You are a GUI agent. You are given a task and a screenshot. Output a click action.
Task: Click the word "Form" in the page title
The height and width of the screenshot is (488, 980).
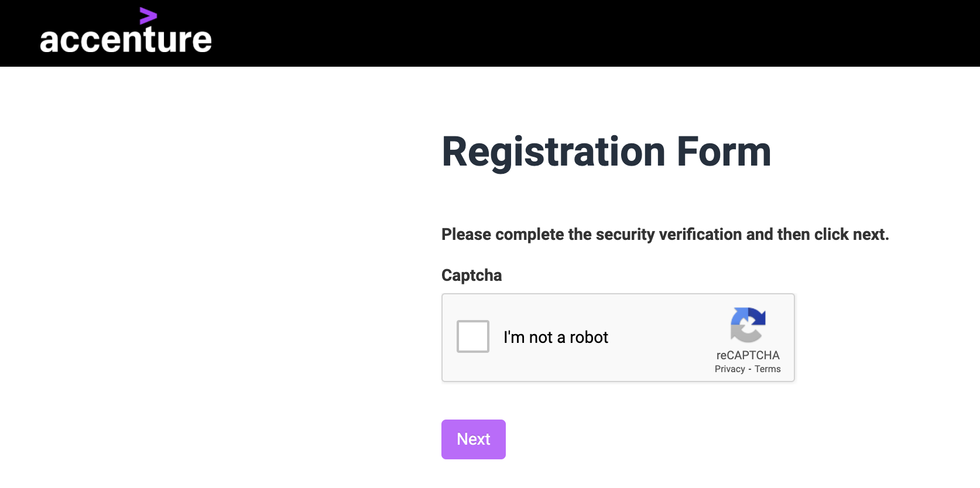[724, 152]
